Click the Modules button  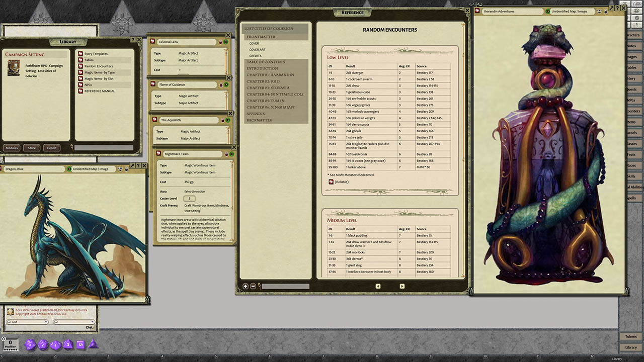point(12,148)
